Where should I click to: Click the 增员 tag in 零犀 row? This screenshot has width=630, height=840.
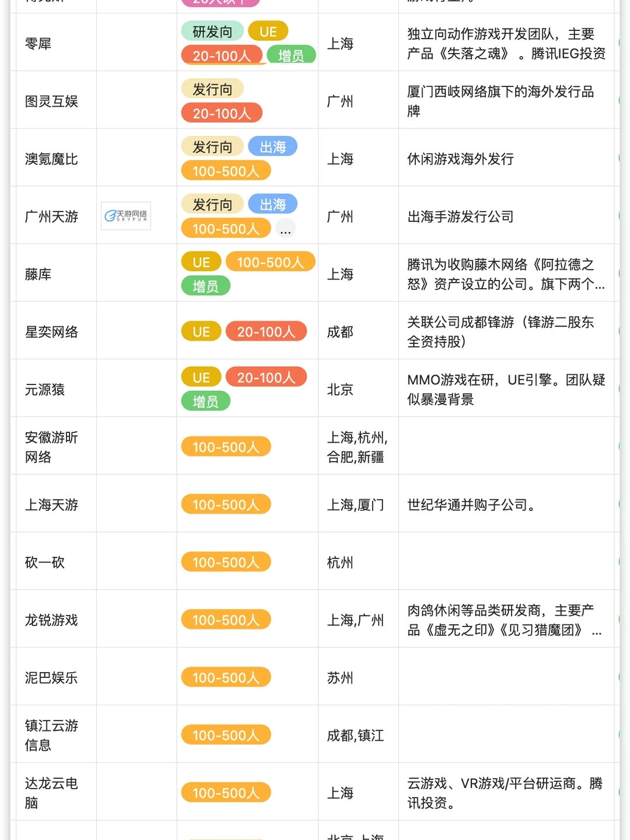291,55
